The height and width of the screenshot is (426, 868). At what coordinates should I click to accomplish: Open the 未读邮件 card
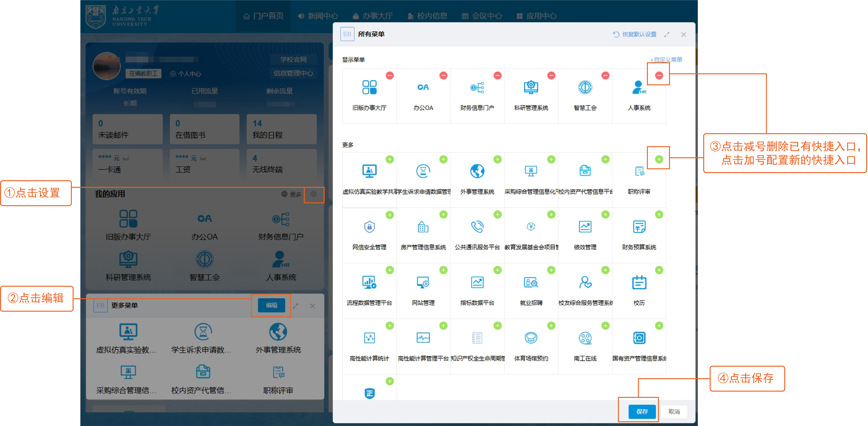pos(128,129)
